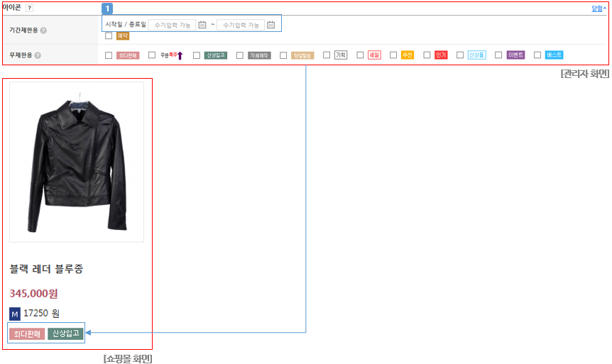Click the 무제한용 row label
The image size is (612, 364).
coord(21,55)
